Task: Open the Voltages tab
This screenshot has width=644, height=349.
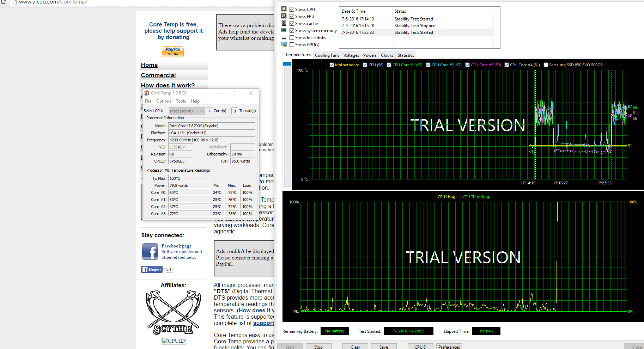Action: point(351,55)
